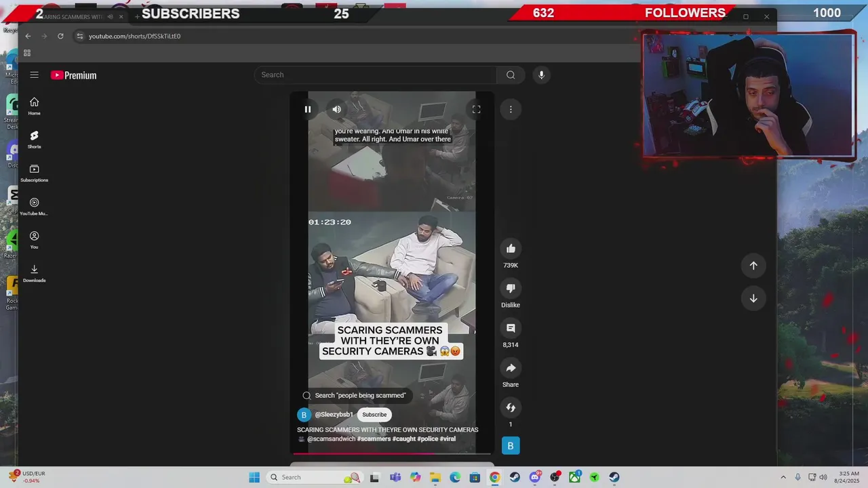
Task: Open Task View on the taskbar
Action: point(374,477)
